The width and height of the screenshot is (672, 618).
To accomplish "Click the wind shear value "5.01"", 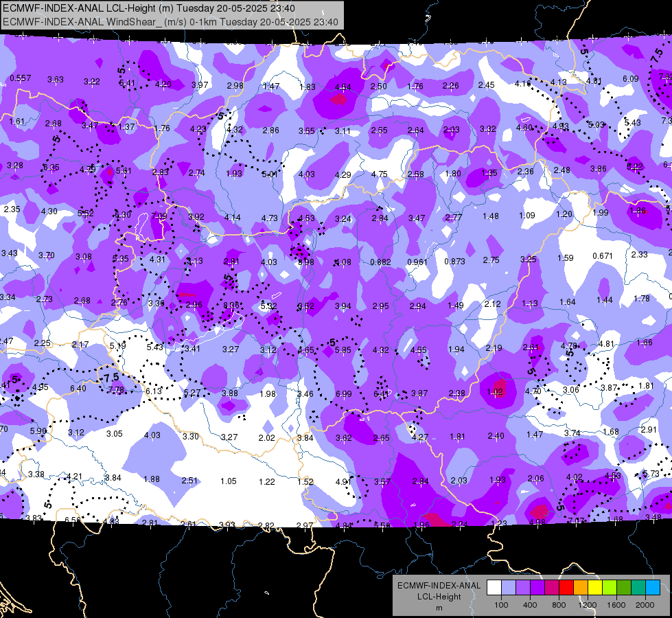I will coord(270,174).
